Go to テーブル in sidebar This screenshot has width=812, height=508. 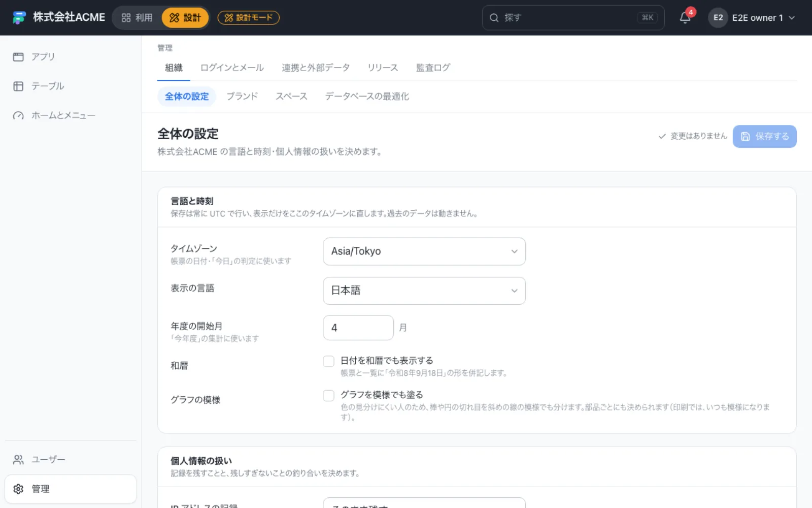point(71,86)
